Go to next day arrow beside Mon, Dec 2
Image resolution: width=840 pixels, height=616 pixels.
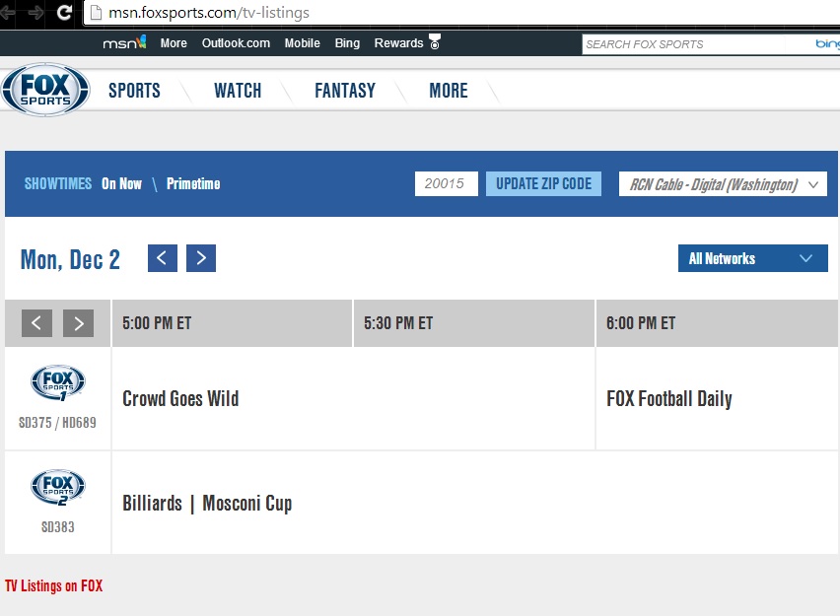(201, 258)
